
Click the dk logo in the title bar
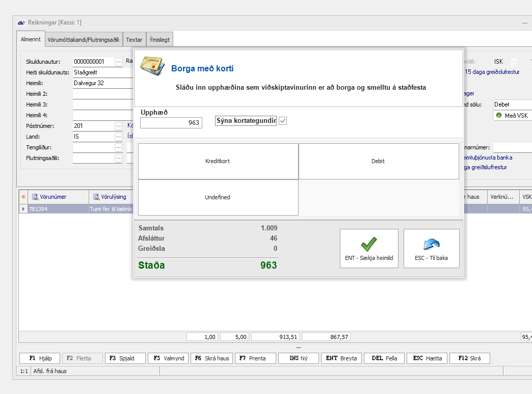click(x=21, y=22)
